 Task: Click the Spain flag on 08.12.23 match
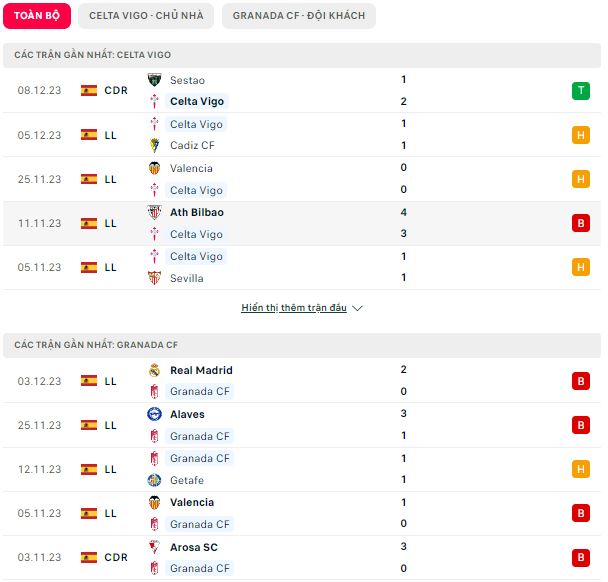click(89, 90)
